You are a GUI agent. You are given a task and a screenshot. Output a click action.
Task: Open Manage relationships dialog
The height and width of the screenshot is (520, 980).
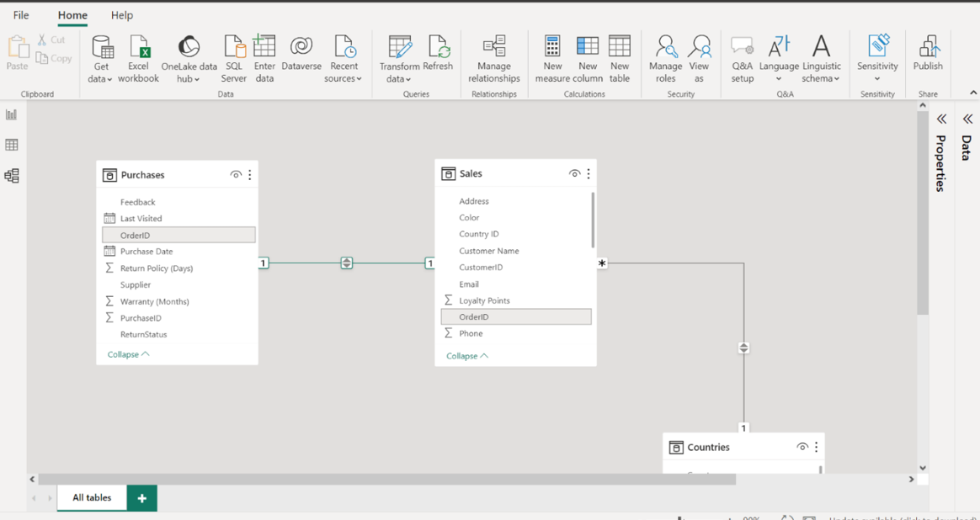tap(493, 59)
